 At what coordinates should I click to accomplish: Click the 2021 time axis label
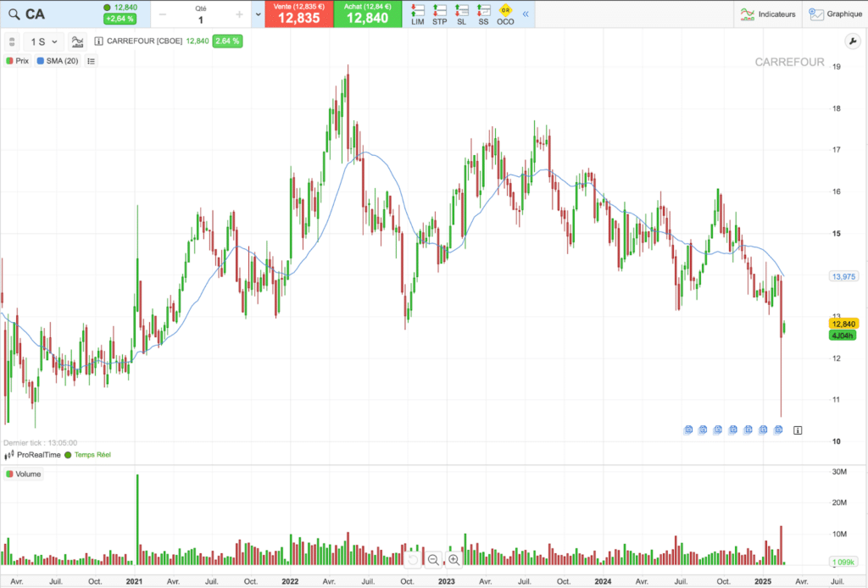pos(134,581)
